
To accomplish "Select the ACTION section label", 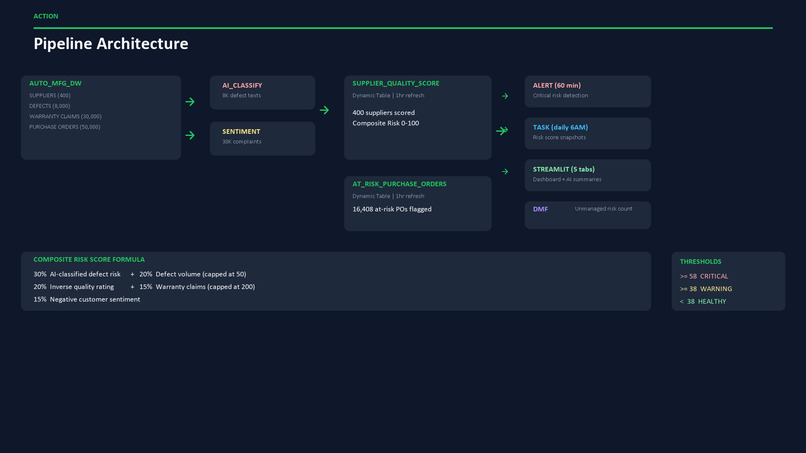I will (46, 16).
